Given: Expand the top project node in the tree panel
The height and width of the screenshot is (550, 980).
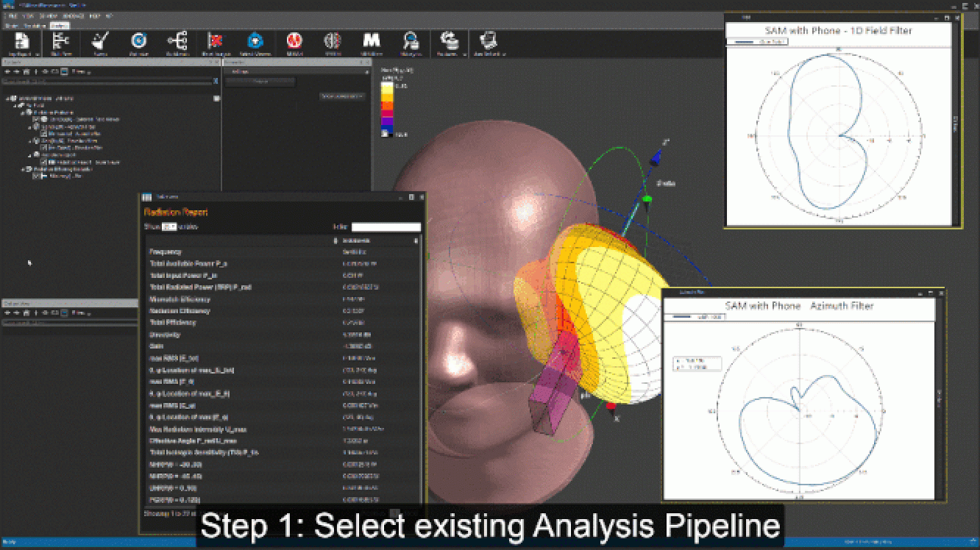Looking at the screenshot, I should tap(7, 99).
